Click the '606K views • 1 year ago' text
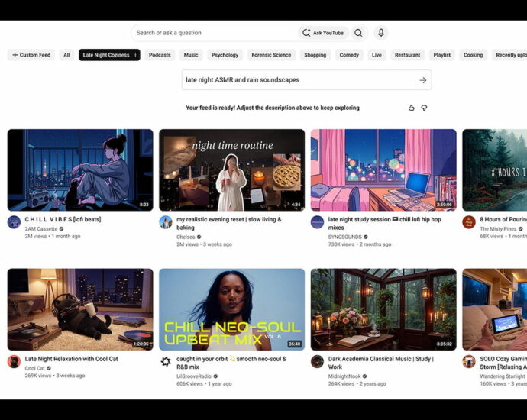The height and width of the screenshot is (420, 527). point(204,383)
